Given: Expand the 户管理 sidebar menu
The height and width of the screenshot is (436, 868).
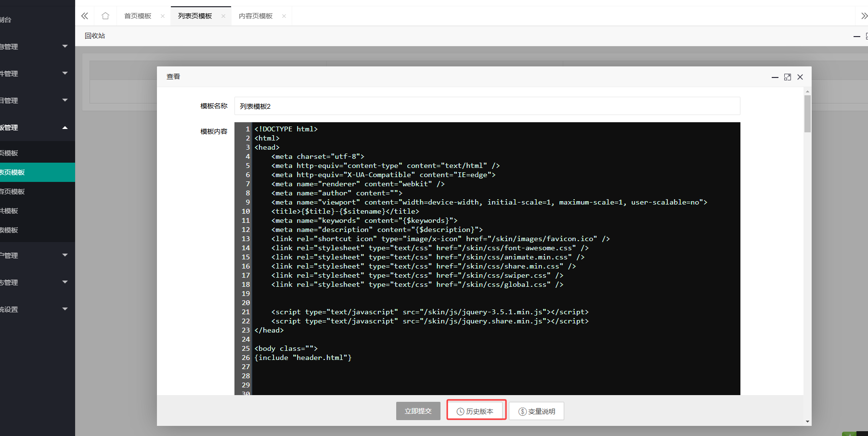Looking at the screenshot, I should pos(38,256).
